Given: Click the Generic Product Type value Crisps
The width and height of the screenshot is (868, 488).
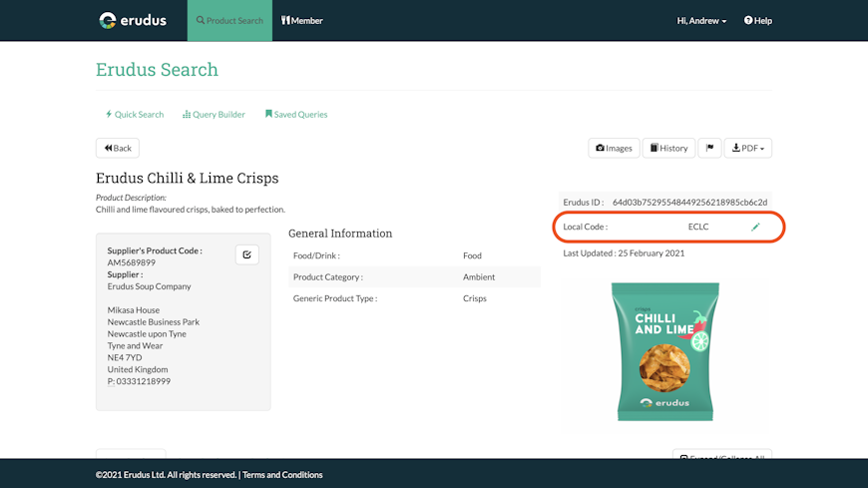Looking at the screenshot, I should pyautogui.click(x=475, y=298).
